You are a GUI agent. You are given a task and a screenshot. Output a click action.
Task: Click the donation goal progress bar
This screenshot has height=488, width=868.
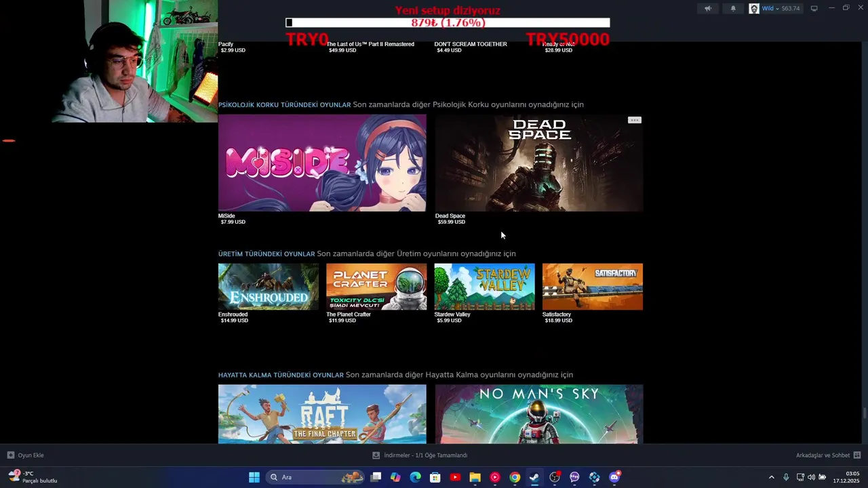click(448, 22)
